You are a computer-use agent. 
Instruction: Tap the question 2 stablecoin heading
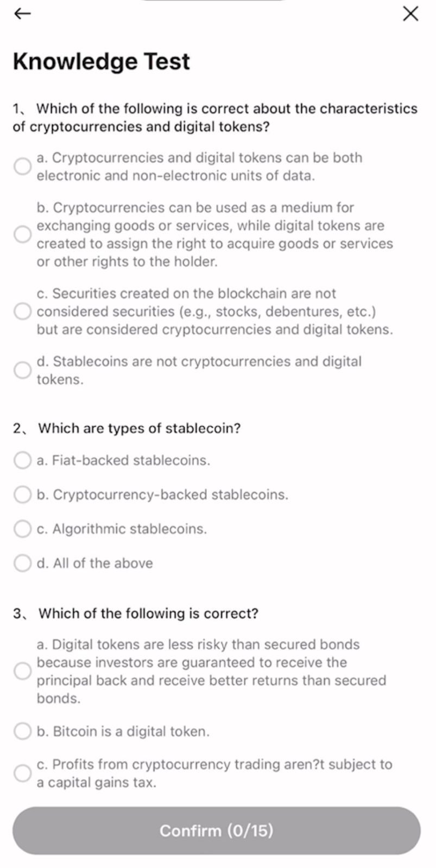click(x=129, y=428)
